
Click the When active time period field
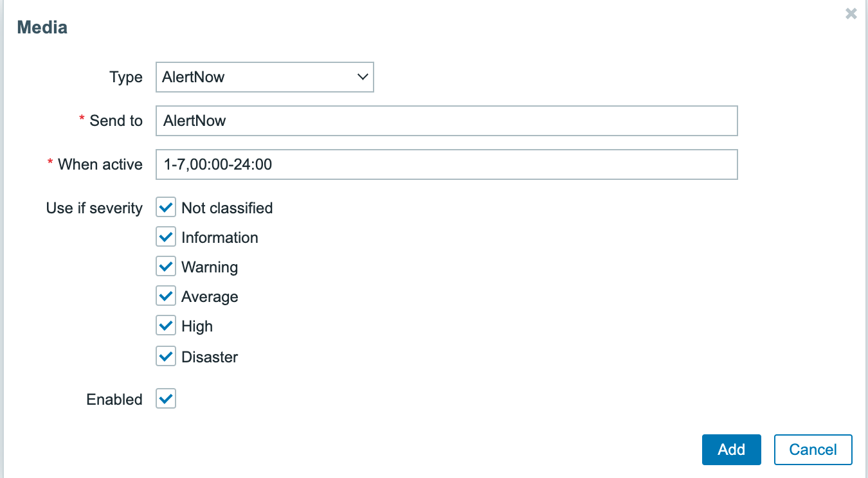pyautogui.click(x=446, y=164)
